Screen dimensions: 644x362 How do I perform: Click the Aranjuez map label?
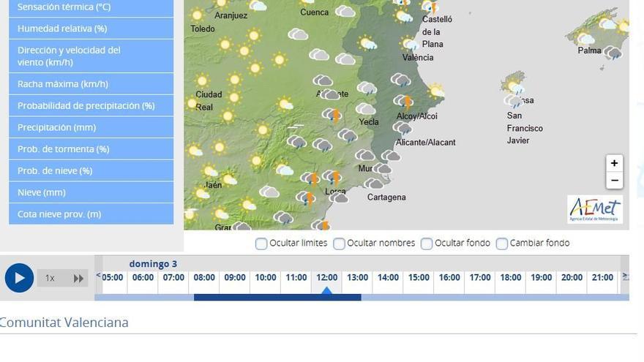point(231,15)
